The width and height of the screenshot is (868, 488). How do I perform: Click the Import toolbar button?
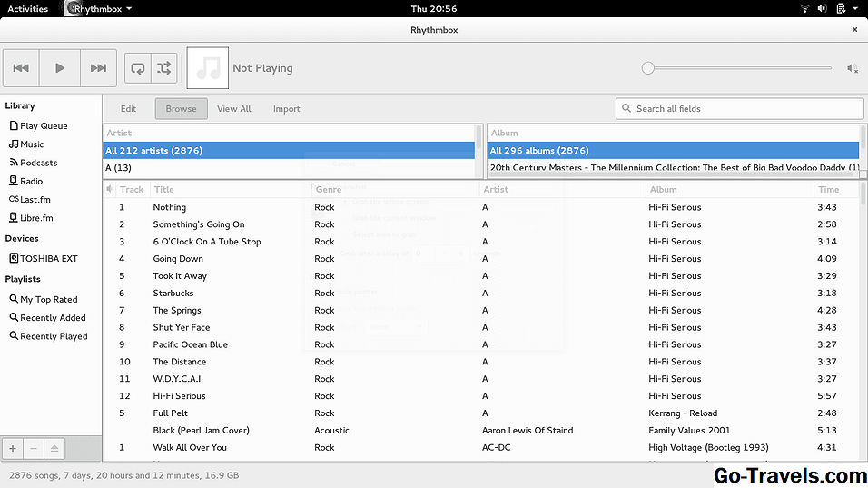click(x=286, y=109)
